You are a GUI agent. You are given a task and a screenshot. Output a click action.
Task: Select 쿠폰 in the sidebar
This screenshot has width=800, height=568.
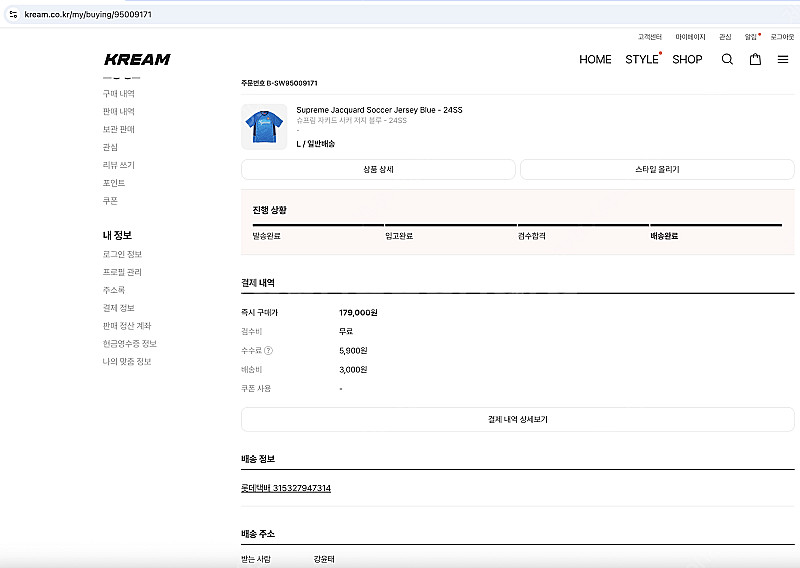(x=110, y=201)
